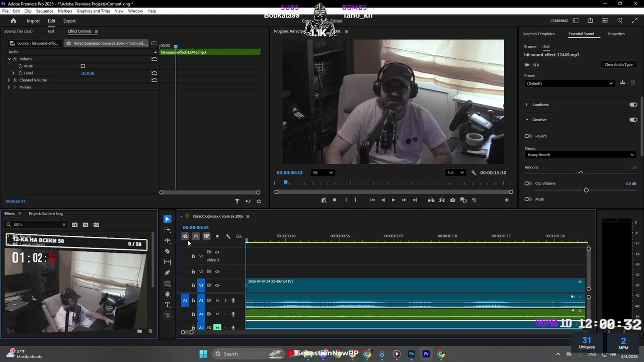The height and width of the screenshot is (362, 644).
Task: Open the Quick Export share icon
Action: tap(590, 21)
